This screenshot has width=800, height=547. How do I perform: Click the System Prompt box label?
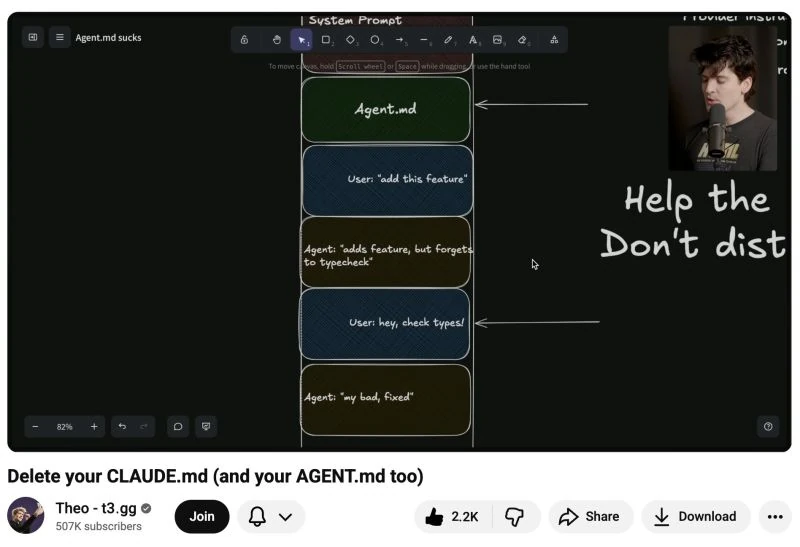(356, 20)
